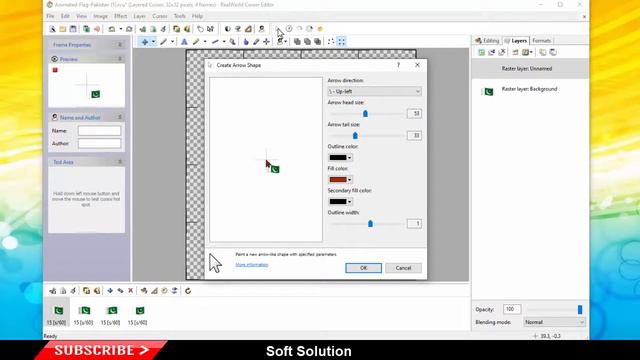Click the red record square in Preview panel
This screenshot has width=640, height=360.
point(55,70)
